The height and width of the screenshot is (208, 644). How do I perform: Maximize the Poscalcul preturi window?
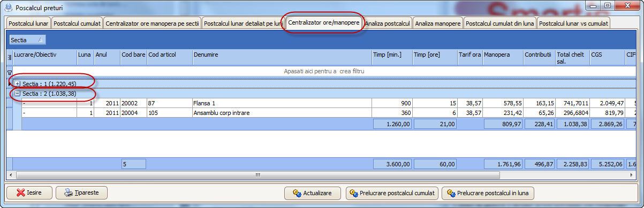click(608, 5)
